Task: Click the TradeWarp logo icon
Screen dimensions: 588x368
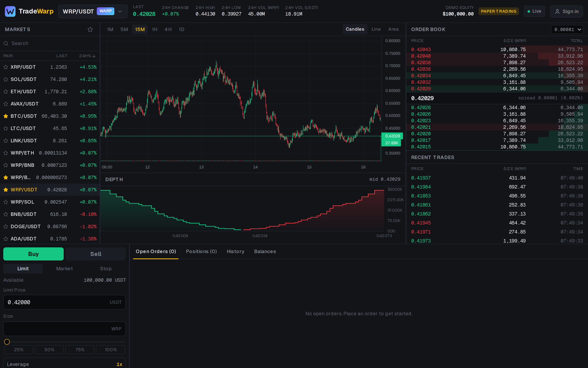Action: [x=10, y=11]
